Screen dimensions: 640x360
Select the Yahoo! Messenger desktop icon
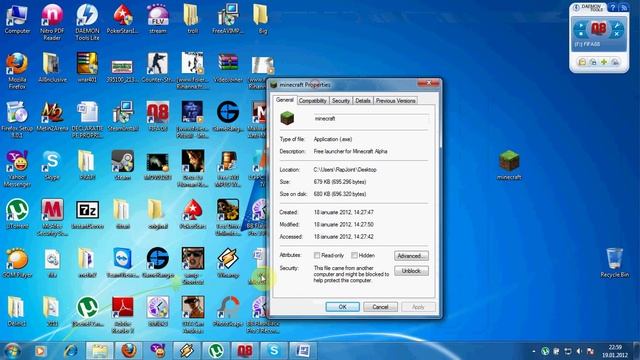tap(17, 168)
